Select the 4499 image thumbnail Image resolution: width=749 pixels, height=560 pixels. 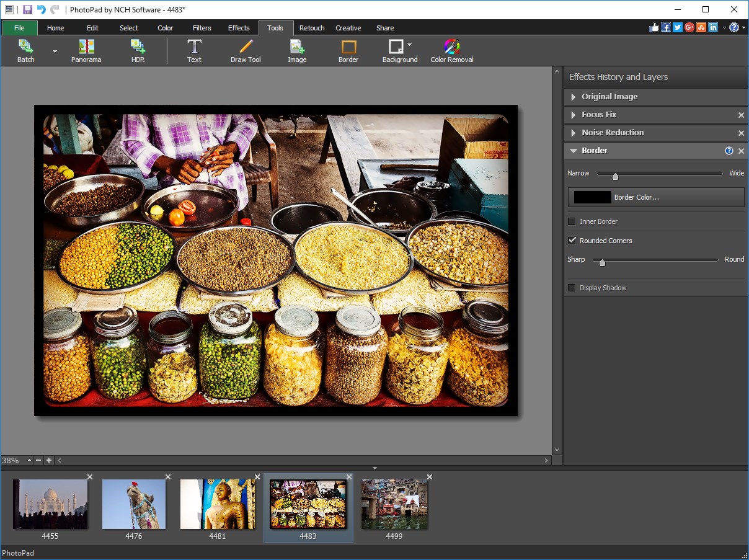[394, 504]
